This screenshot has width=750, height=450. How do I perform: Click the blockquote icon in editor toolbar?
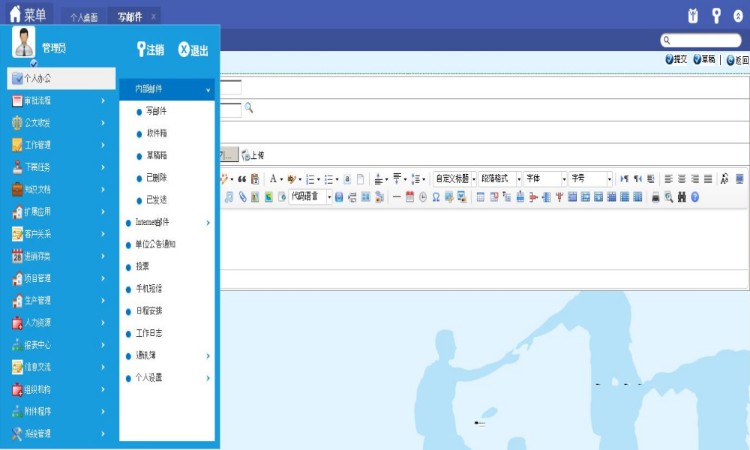[241, 179]
